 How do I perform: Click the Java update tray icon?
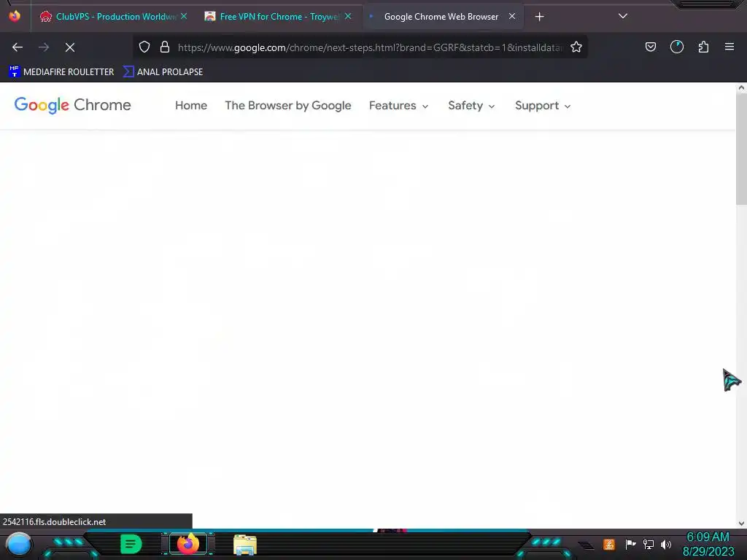tap(609, 544)
